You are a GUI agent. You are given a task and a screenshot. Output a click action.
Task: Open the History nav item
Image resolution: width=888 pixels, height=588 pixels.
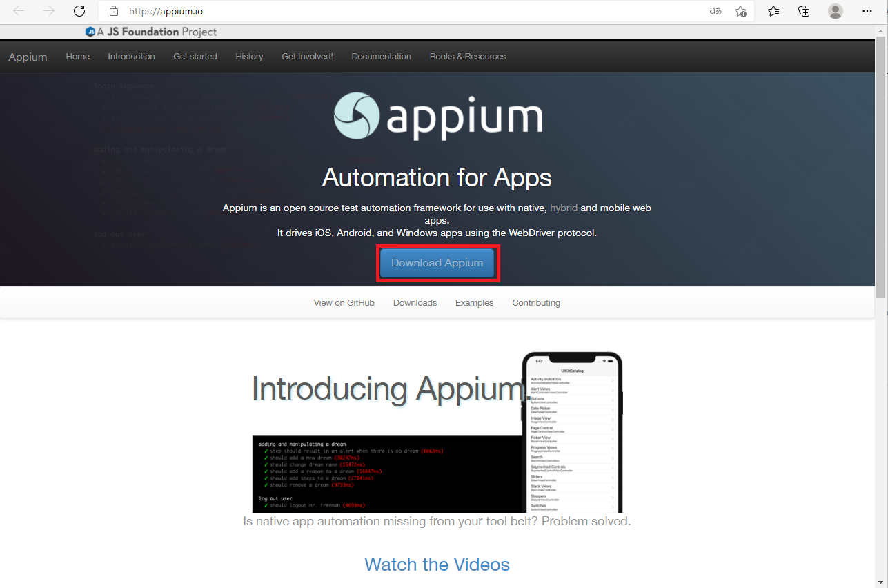(249, 57)
